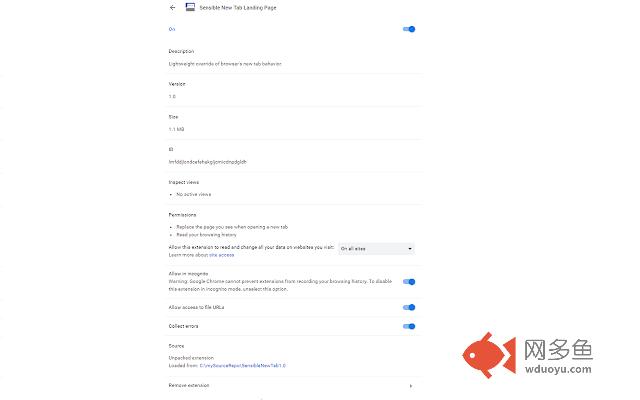Click the 1.1 MB size value
The image size is (640, 400).
click(x=176, y=129)
